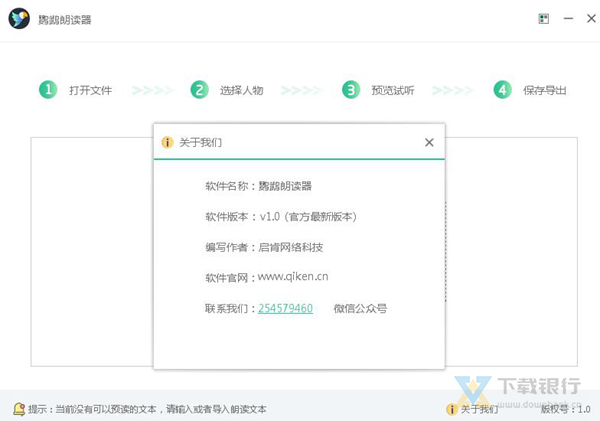This screenshot has height=421, width=600.
Task: Click the website text www.qiken.cn
Action: coord(293,277)
